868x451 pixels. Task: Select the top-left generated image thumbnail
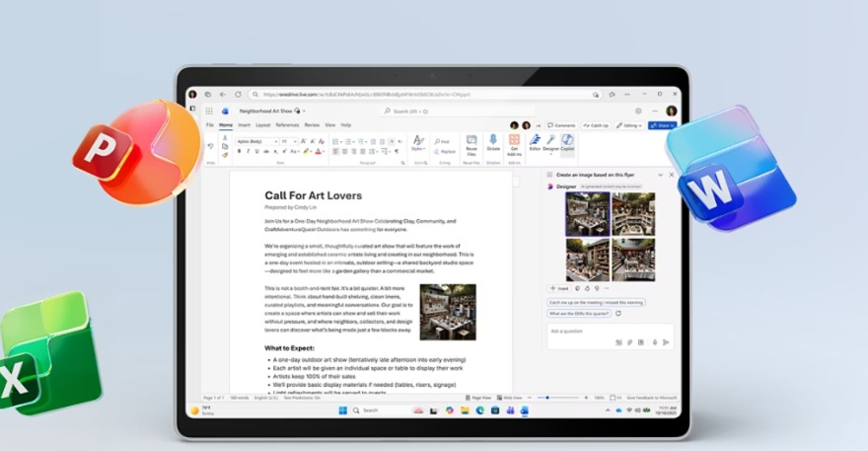click(587, 214)
